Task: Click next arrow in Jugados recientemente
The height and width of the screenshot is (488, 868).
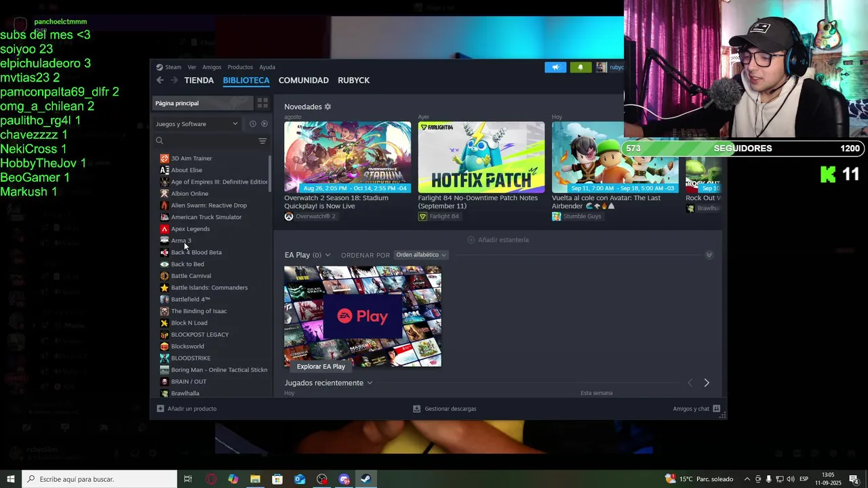Action: click(x=706, y=383)
